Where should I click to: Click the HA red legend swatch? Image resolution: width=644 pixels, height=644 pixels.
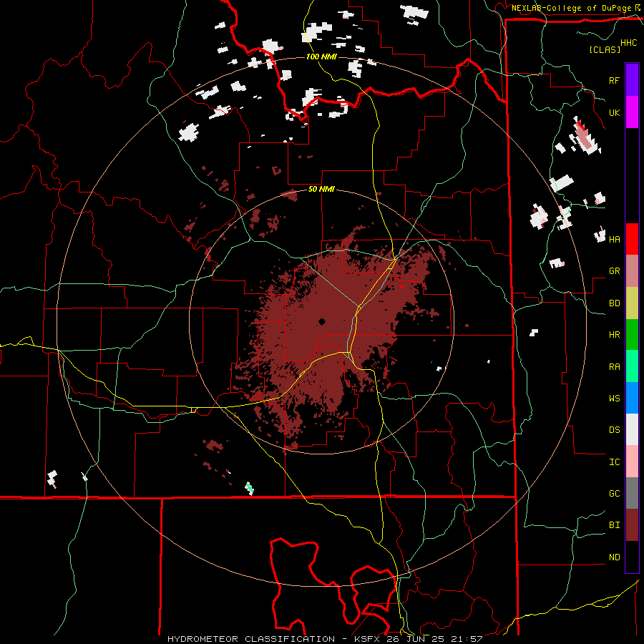[x=632, y=239]
